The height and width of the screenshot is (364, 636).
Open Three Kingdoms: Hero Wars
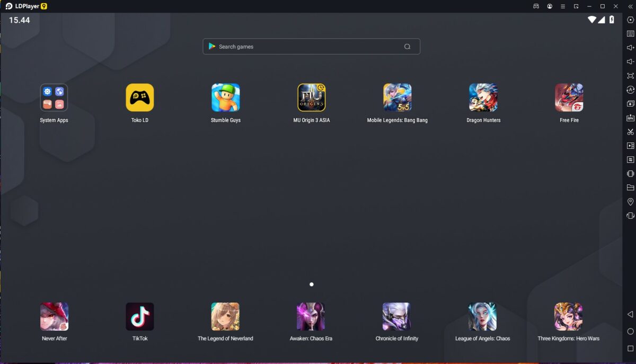(x=568, y=316)
